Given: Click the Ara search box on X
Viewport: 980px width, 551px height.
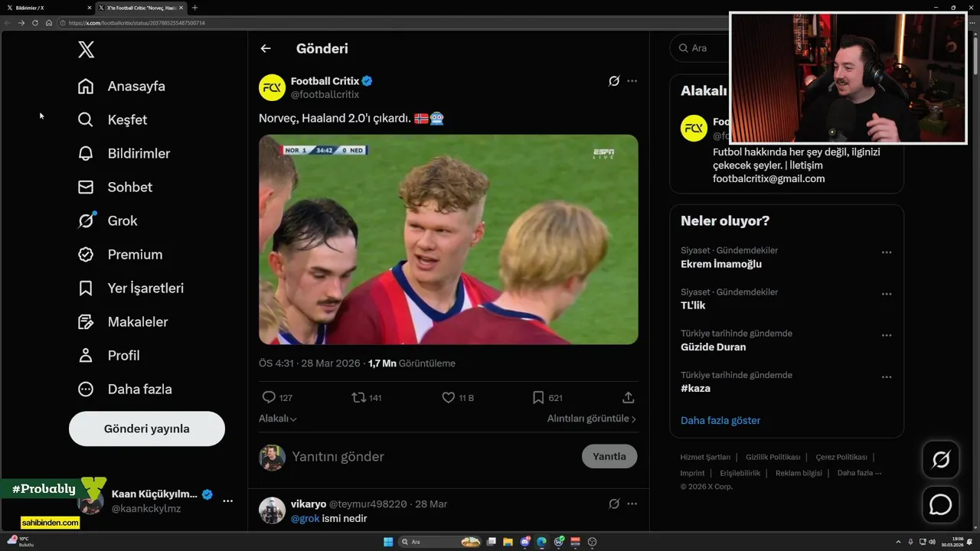Looking at the screenshot, I should click(x=701, y=48).
